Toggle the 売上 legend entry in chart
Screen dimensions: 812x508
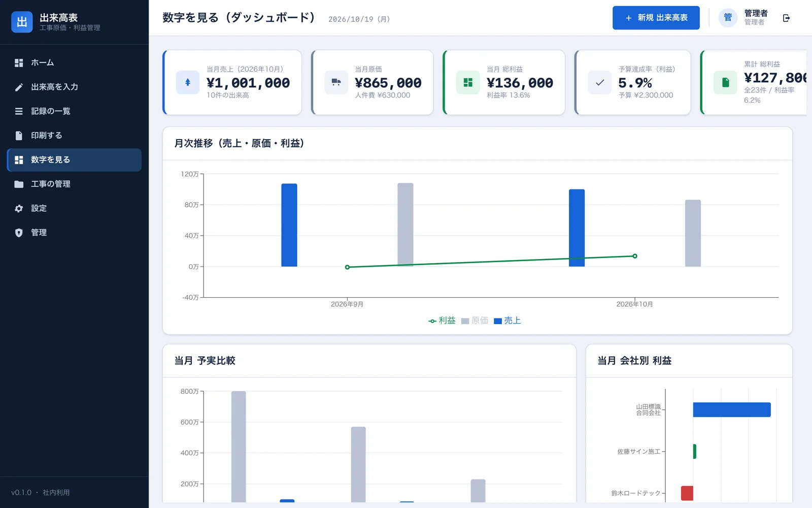(x=507, y=321)
